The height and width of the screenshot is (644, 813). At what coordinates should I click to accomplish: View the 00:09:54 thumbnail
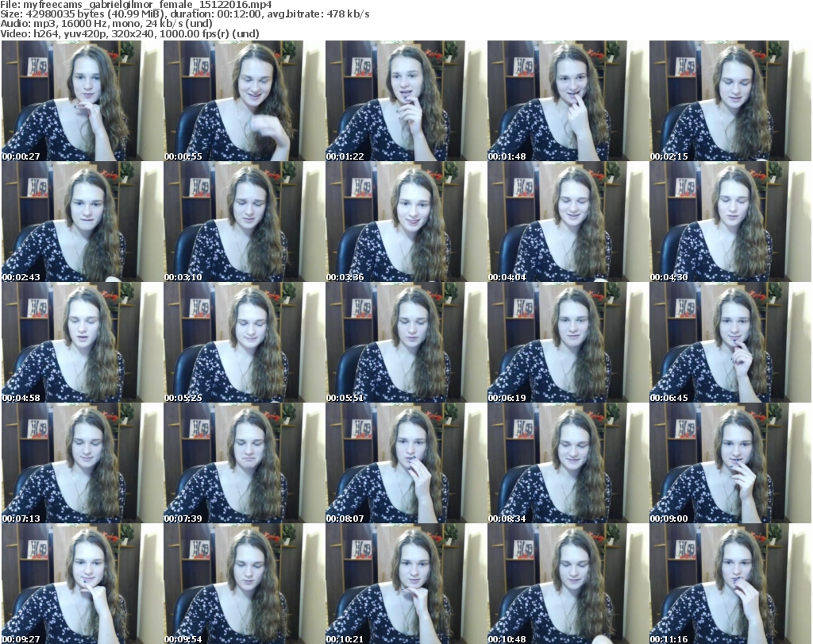point(245,584)
